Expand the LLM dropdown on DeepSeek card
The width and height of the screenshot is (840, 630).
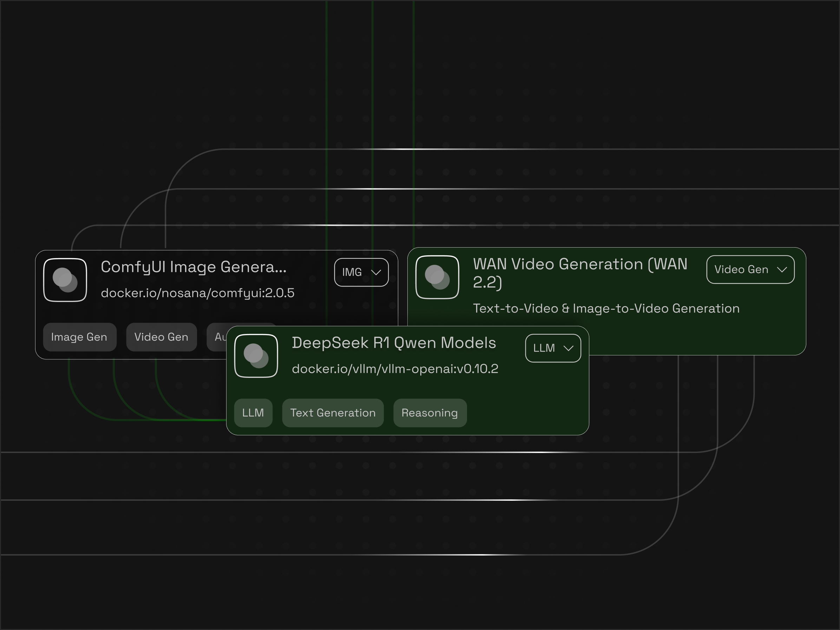(552, 348)
